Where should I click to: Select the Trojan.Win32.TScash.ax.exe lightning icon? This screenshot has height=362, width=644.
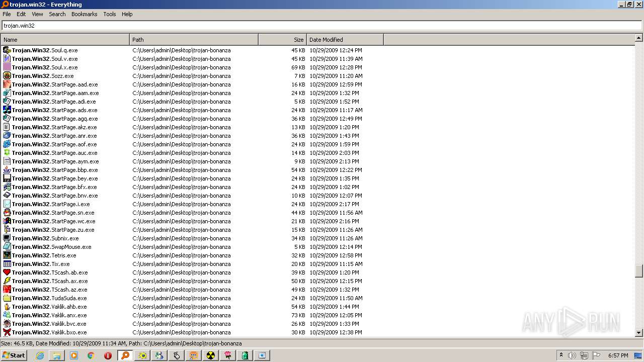[x=7, y=281]
